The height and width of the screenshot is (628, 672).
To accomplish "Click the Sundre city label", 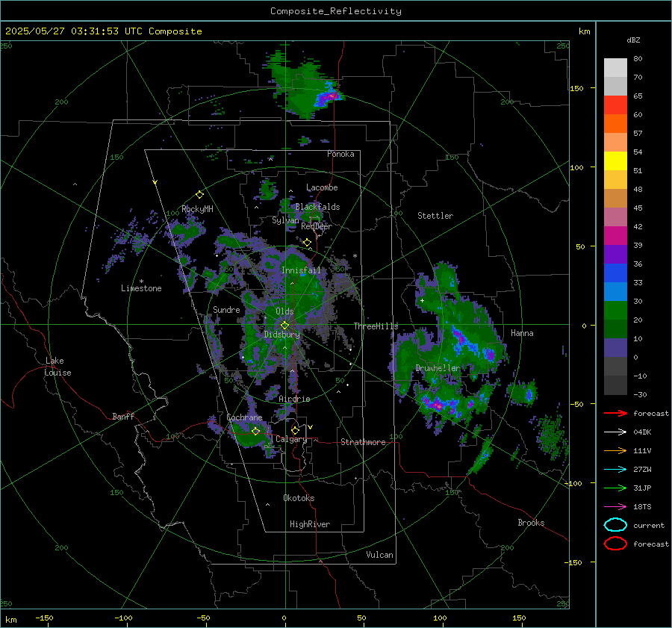I will click(226, 309).
